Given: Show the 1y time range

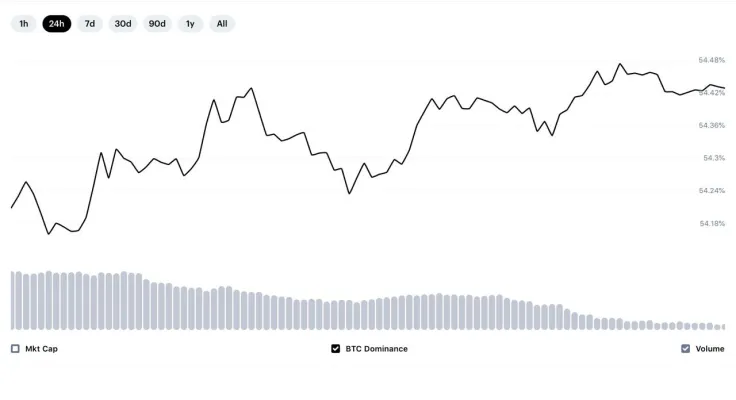Looking at the screenshot, I should click(190, 23).
